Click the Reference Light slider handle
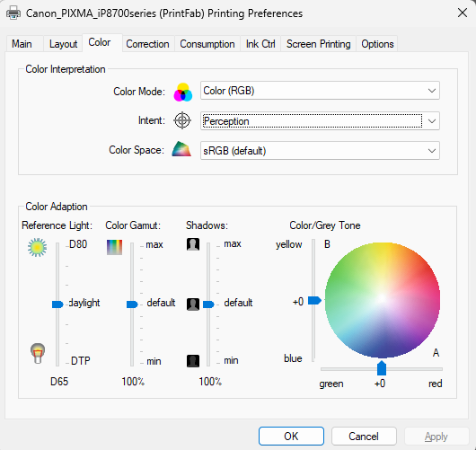The width and height of the screenshot is (476, 450). click(57, 304)
